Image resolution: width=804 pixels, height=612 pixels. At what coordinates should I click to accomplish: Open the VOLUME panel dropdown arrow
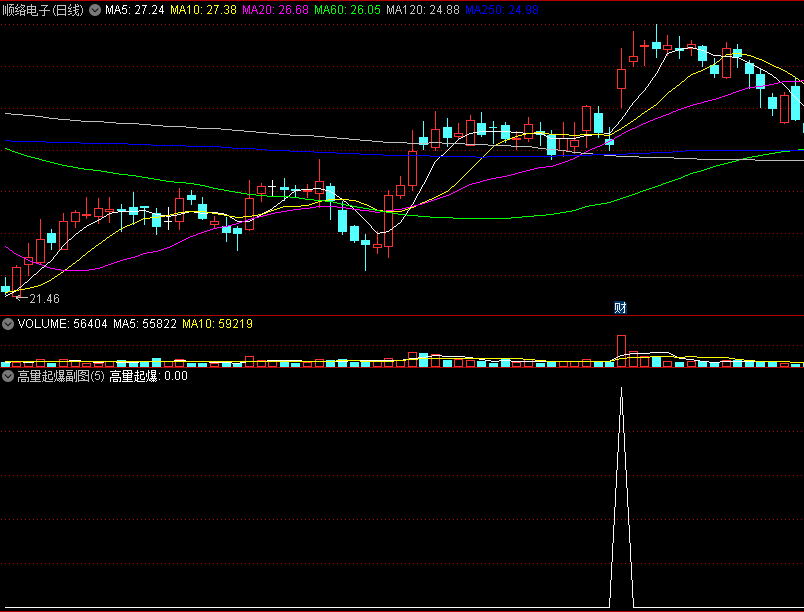8,324
